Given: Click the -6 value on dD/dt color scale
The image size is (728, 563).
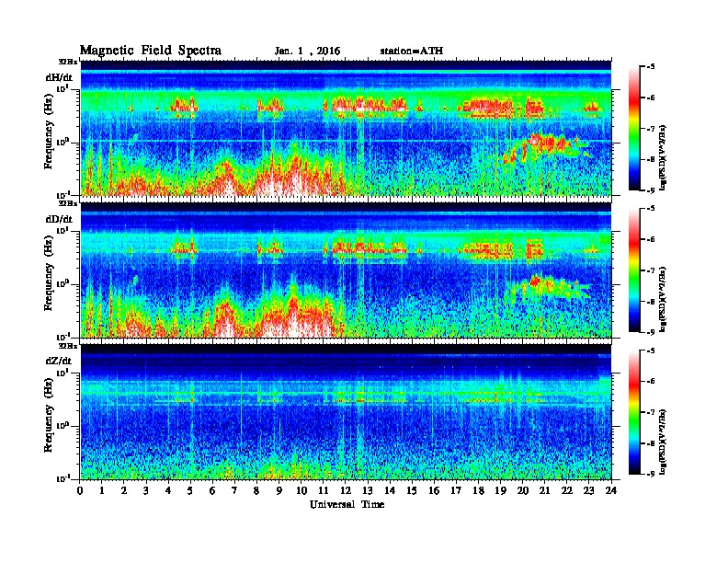Looking at the screenshot, I should pos(652,240).
